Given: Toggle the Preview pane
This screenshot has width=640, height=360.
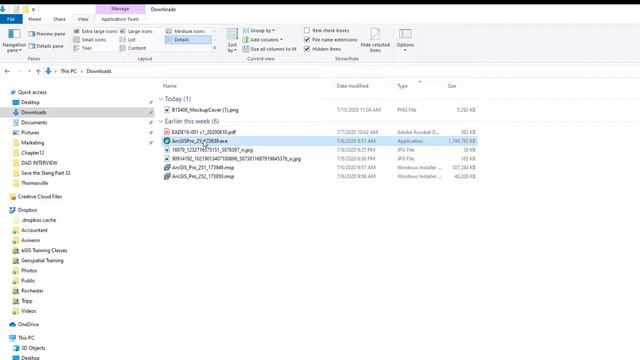Looking at the screenshot, I should (47, 34).
